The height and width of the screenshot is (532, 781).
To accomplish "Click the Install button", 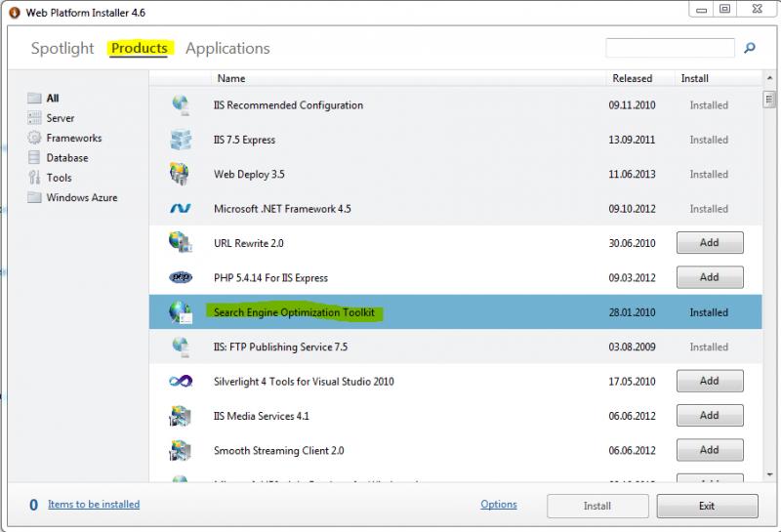I will click(597, 506).
